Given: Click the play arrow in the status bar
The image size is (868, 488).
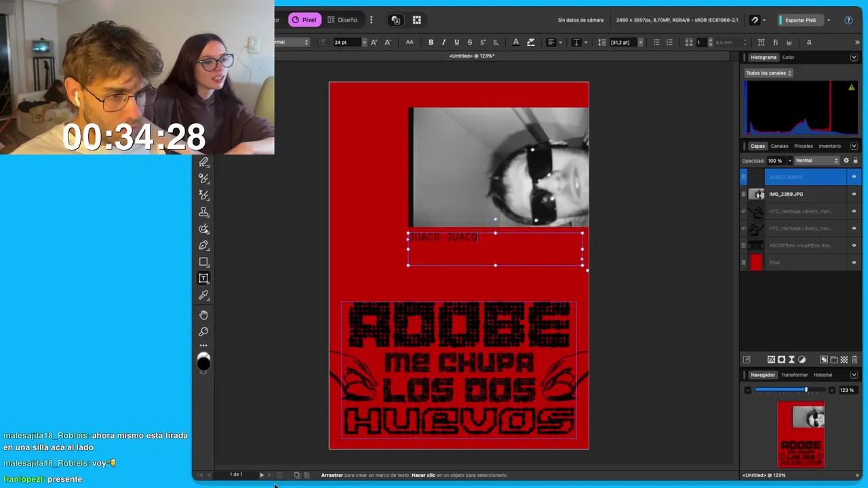Looking at the screenshot, I should click(x=262, y=475).
